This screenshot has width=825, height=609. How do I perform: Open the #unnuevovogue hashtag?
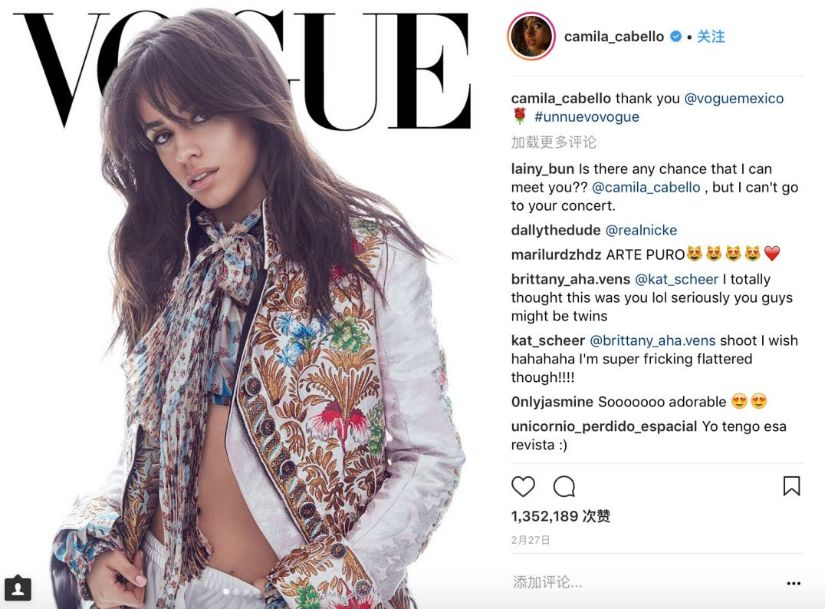587,117
